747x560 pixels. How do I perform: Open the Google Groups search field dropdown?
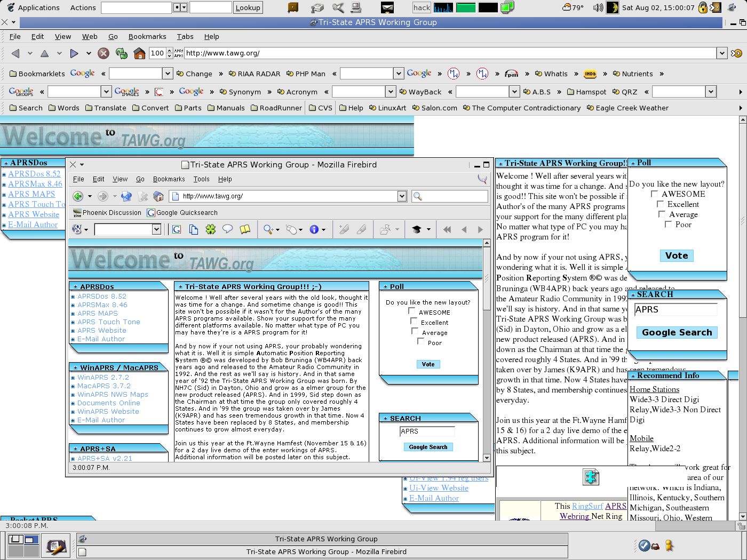point(106,92)
